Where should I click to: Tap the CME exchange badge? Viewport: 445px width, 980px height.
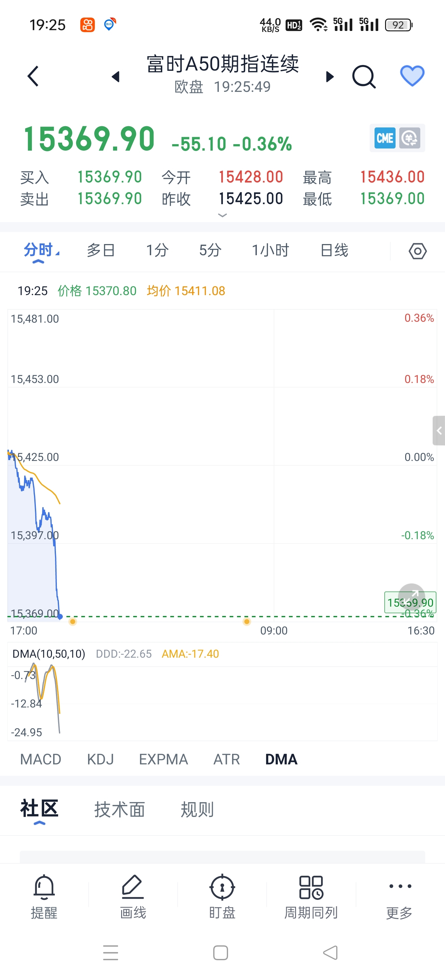click(384, 138)
